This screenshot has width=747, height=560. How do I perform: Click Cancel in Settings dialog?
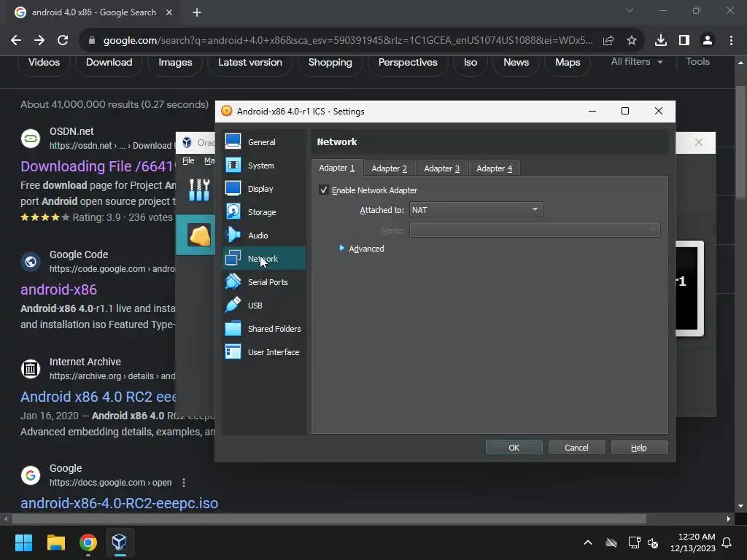pos(576,448)
